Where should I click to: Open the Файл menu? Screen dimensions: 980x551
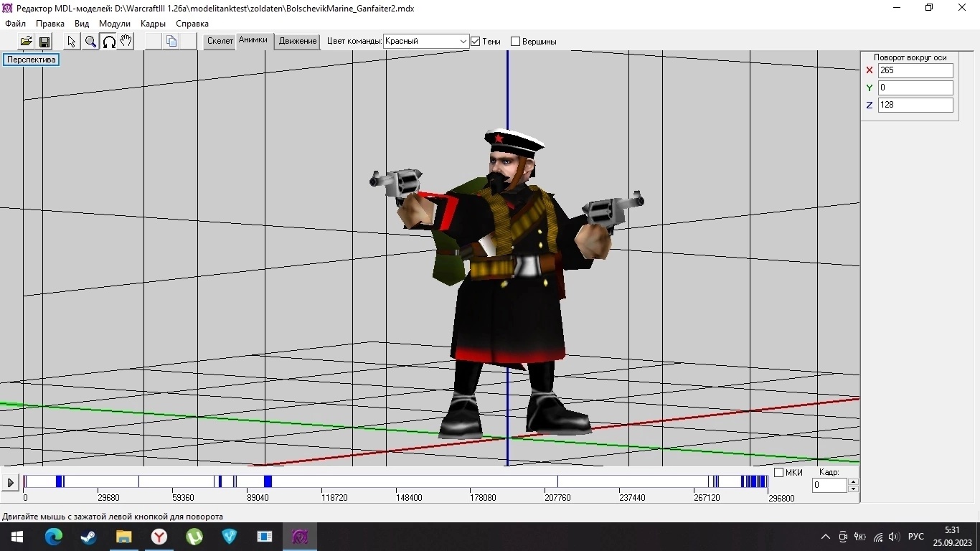point(15,24)
